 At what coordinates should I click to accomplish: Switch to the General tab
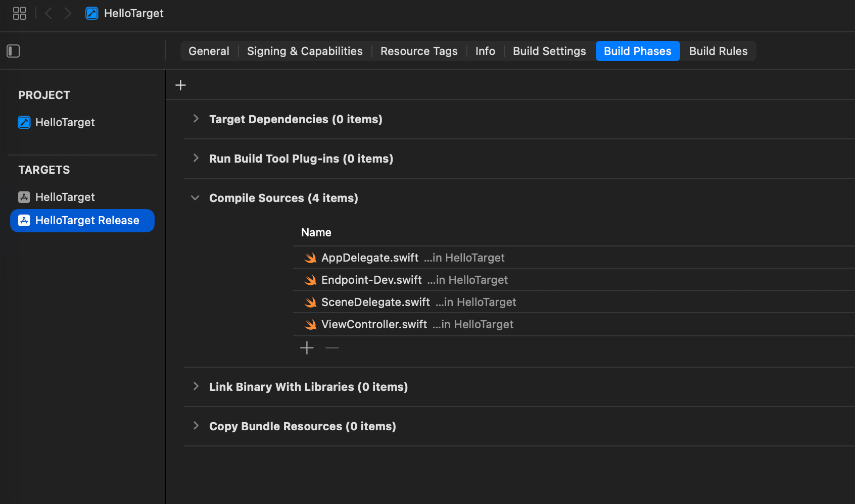209,51
